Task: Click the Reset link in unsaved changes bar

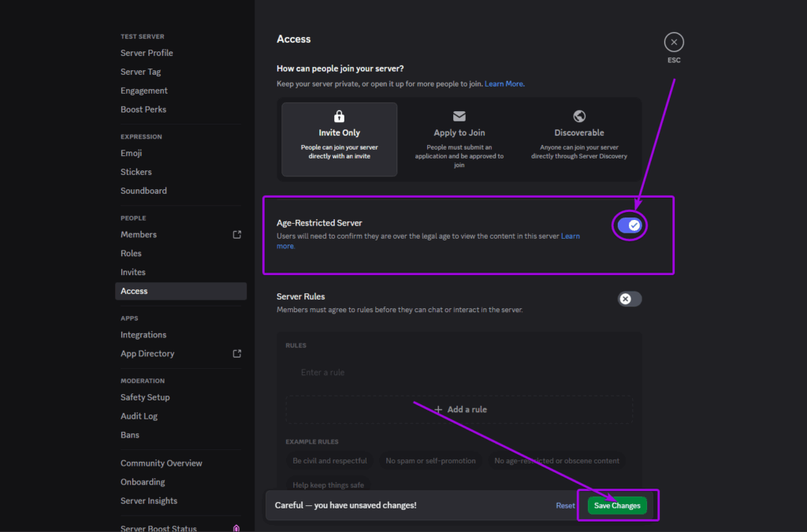Action: click(565, 505)
